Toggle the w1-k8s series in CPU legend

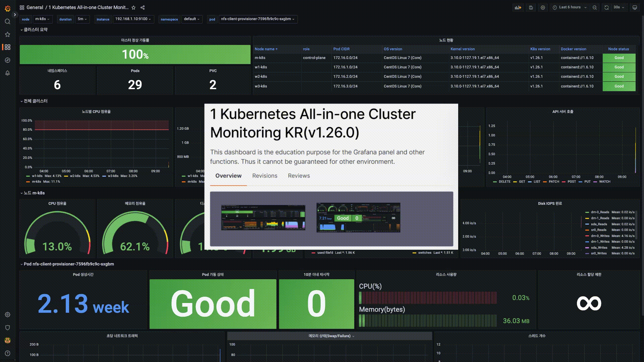click(x=37, y=176)
